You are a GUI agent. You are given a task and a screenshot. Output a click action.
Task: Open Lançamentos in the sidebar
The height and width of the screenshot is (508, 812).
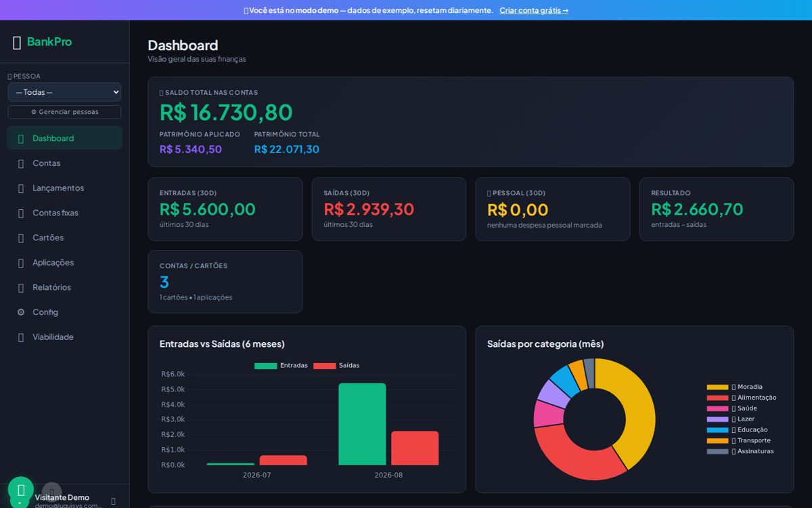(x=64, y=188)
